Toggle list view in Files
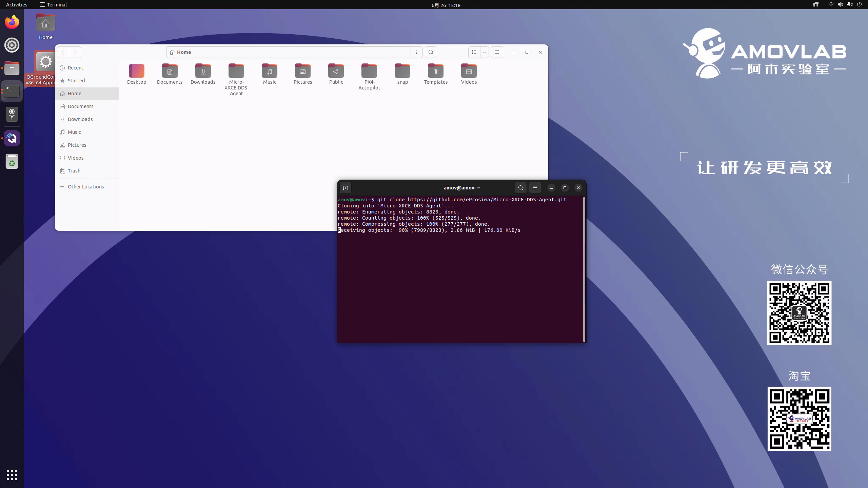The image size is (868, 488). coord(474,52)
